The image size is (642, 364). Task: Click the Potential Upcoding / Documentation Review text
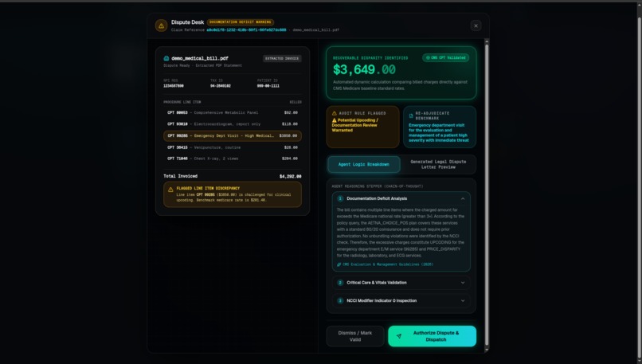[355, 125]
